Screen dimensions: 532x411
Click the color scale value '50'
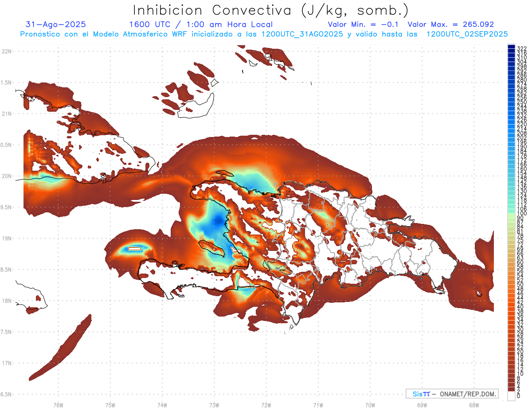(x=520, y=285)
